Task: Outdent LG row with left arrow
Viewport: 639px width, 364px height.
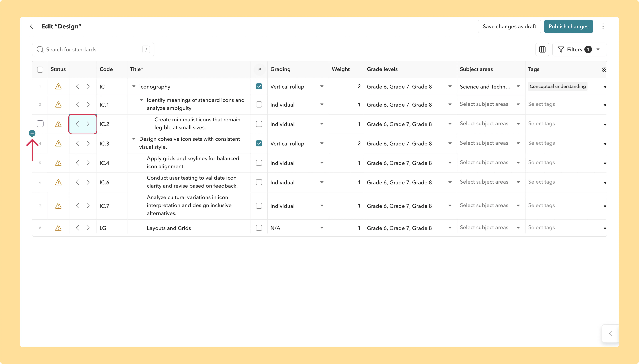Action: (77, 228)
